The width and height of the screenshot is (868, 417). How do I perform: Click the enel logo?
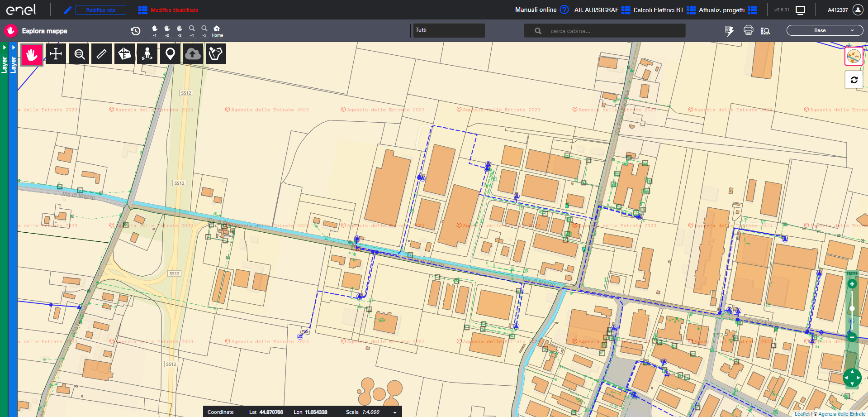pos(21,10)
